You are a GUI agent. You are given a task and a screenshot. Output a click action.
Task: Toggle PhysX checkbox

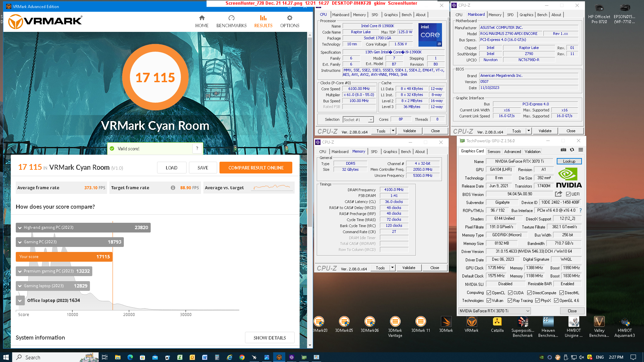click(537, 301)
